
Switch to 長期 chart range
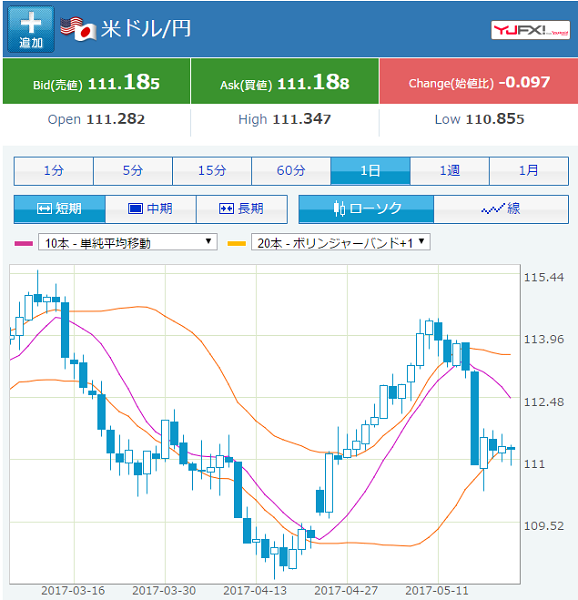242,209
